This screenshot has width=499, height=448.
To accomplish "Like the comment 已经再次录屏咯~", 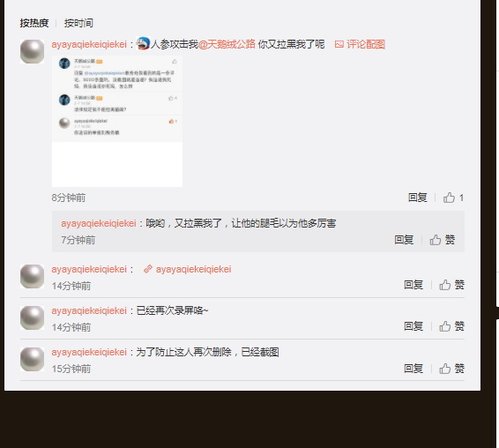I will (x=452, y=326).
